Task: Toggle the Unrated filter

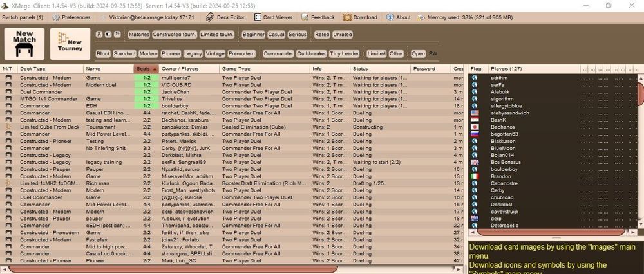Action: 343,35
